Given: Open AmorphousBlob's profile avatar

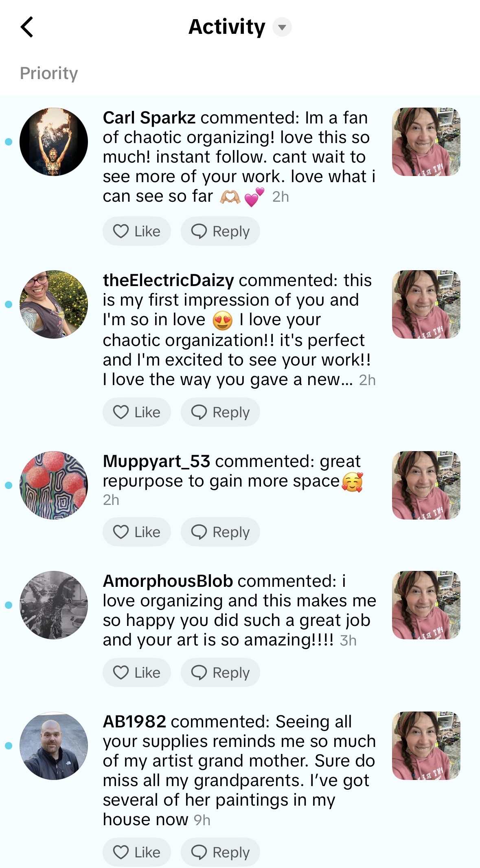Looking at the screenshot, I should point(54,605).
